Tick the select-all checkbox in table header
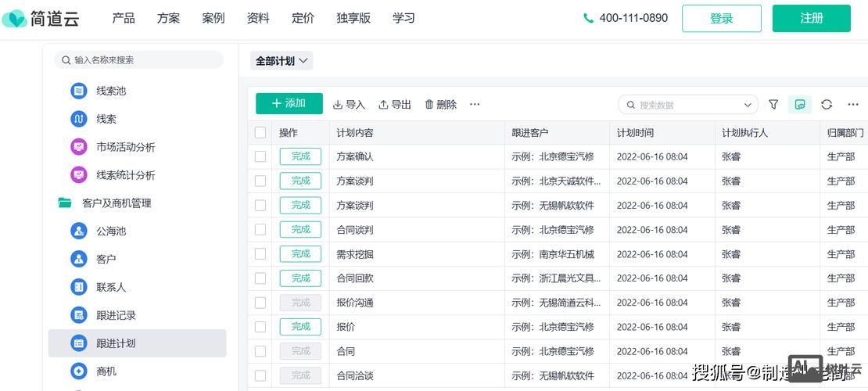 point(260,132)
